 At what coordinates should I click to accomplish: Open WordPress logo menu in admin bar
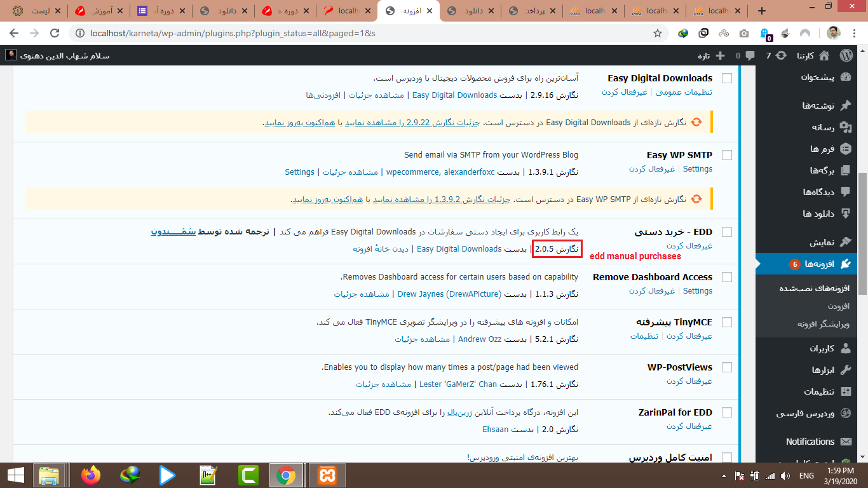point(846,55)
